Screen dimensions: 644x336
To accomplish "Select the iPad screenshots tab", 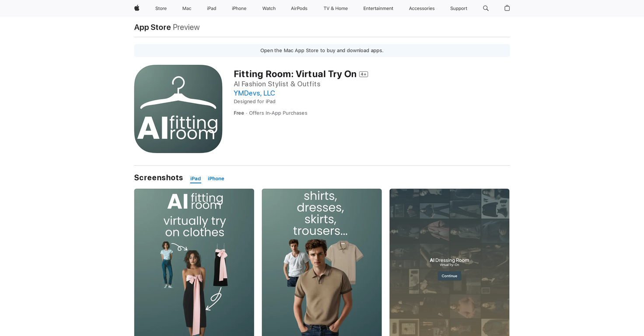I will [196, 178].
